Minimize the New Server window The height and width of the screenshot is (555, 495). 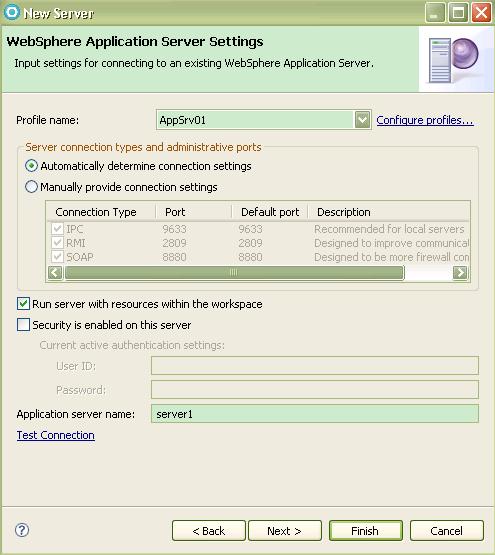[x=435, y=13]
